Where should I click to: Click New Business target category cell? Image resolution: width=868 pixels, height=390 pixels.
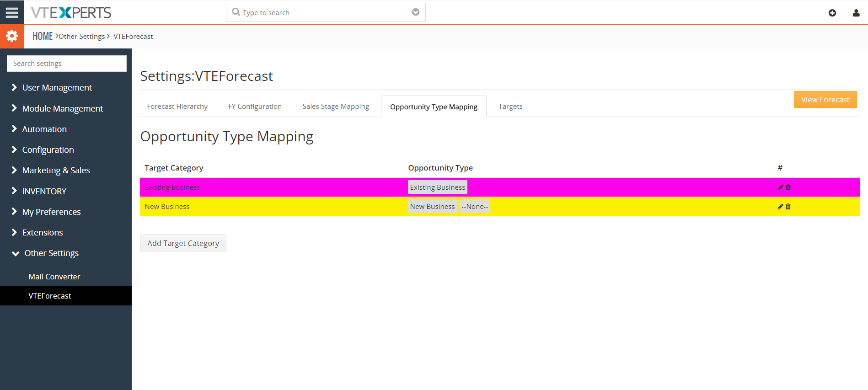tap(167, 207)
